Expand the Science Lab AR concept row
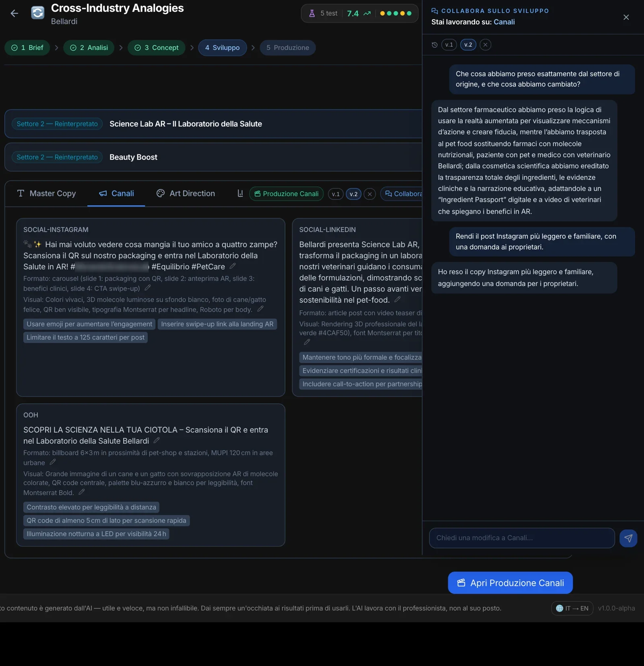This screenshot has height=666, width=644. (213, 124)
